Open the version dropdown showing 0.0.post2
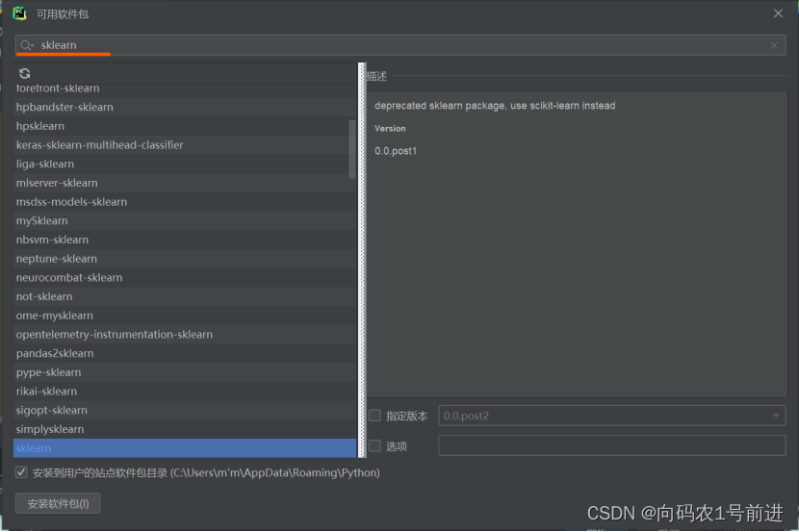Screen dimensions: 799x532 (611, 416)
